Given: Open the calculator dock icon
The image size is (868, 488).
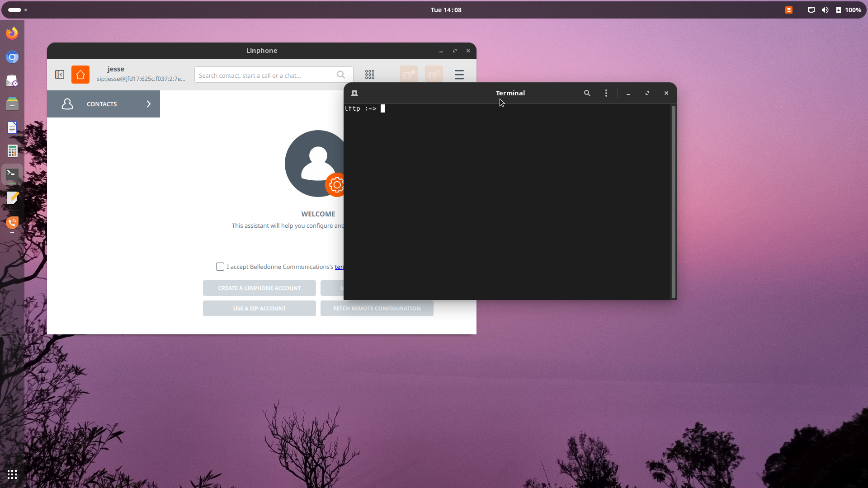Looking at the screenshot, I should pyautogui.click(x=12, y=151).
